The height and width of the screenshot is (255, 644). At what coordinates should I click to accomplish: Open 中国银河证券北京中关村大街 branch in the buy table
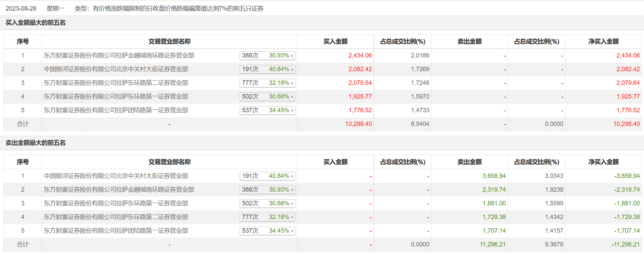tap(116, 69)
